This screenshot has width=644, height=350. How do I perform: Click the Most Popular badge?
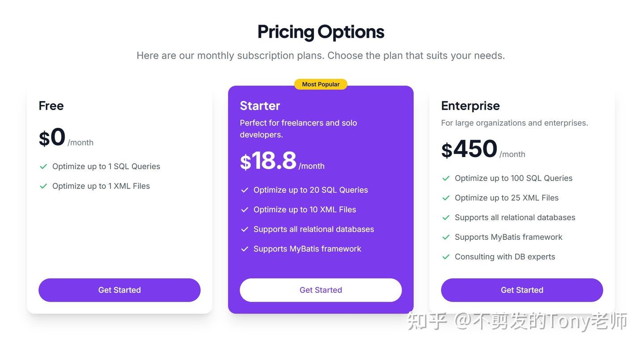tap(321, 84)
